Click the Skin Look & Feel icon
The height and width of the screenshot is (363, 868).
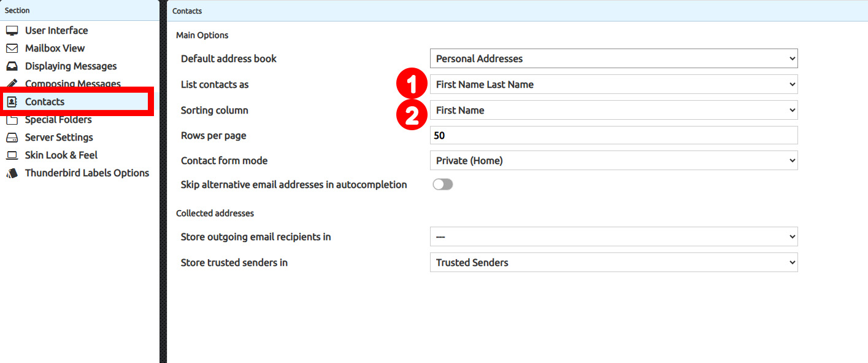point(12,155)
